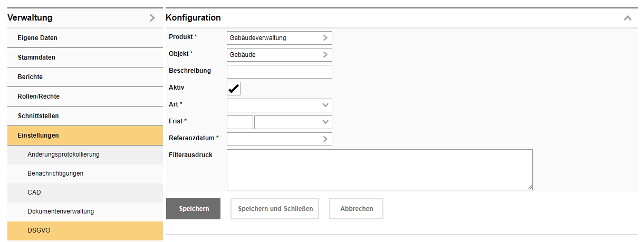Open Rollen/Rechte settings

click(x=39, y=96)
